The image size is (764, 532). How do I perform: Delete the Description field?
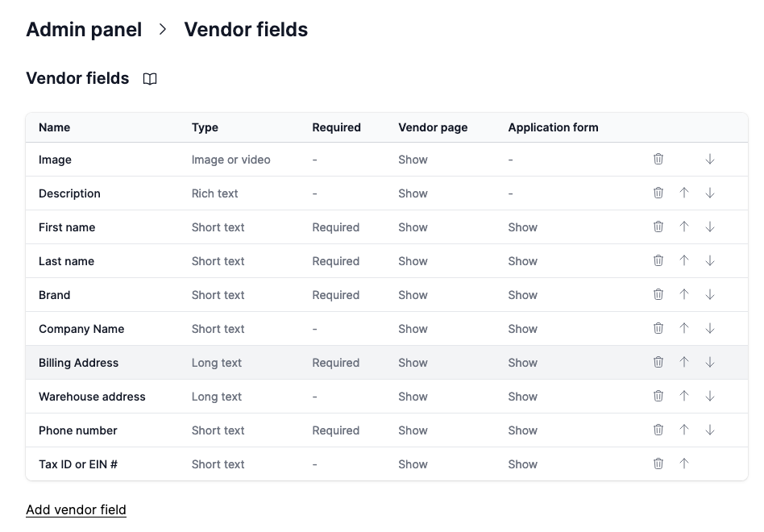(658, 193)
